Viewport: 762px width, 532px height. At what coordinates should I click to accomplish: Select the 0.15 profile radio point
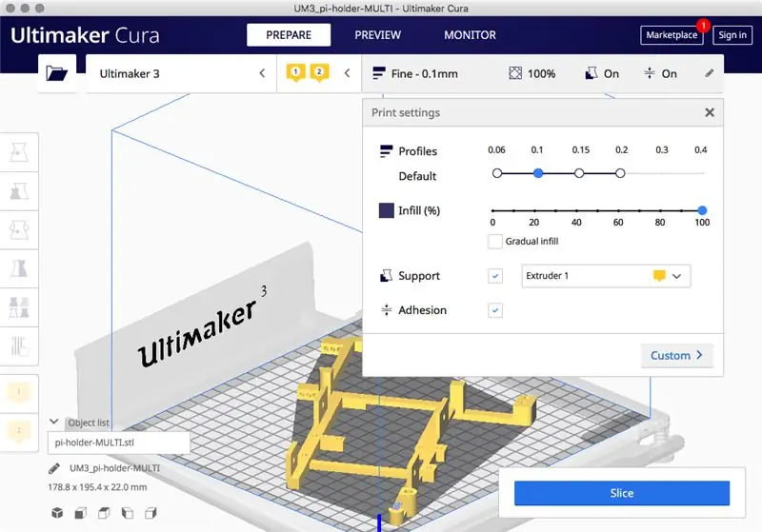(x=579, y=173)
